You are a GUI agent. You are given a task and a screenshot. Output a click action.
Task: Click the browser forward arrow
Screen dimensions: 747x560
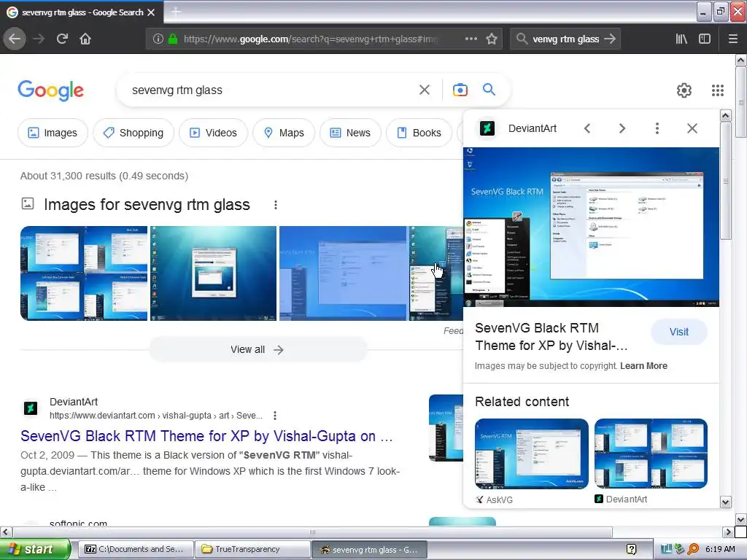pyautogui.click(x=39, y=39)
